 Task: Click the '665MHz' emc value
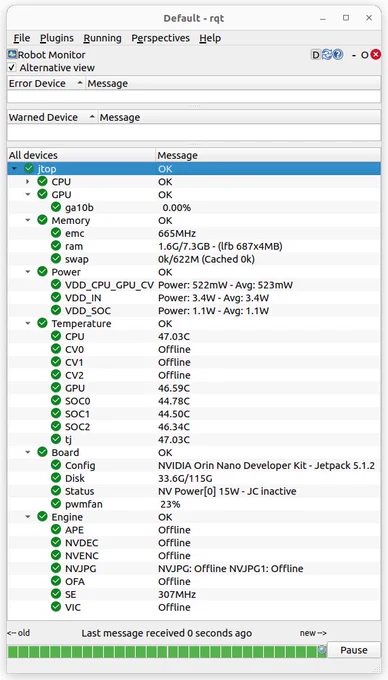[x=177, y=233]
